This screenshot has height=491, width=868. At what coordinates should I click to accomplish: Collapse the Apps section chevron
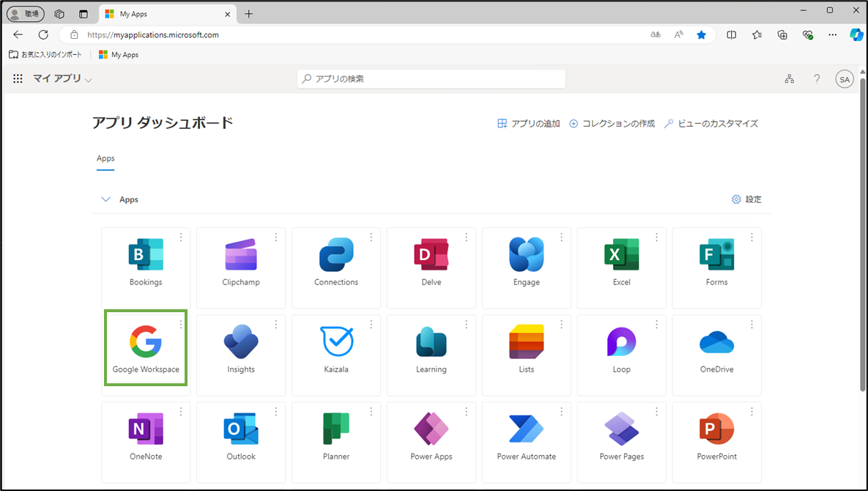pos(105,199)
